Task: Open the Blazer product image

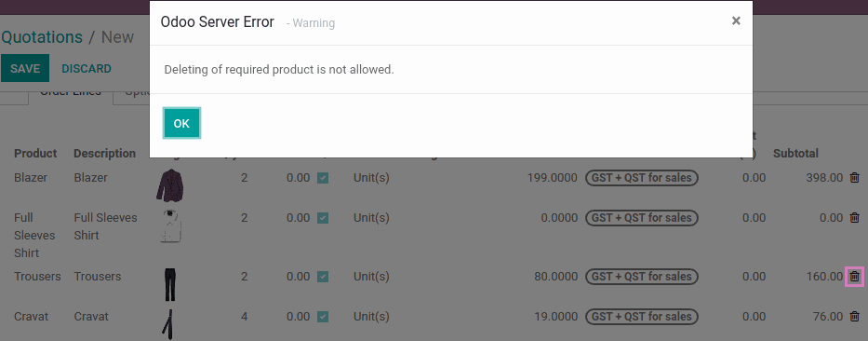Action: (170, 185)
